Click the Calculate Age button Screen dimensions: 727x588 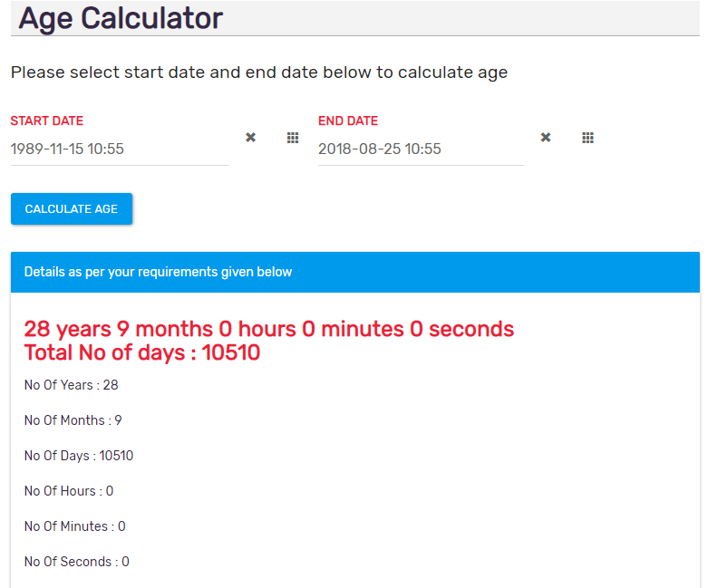tap(72, 209)
